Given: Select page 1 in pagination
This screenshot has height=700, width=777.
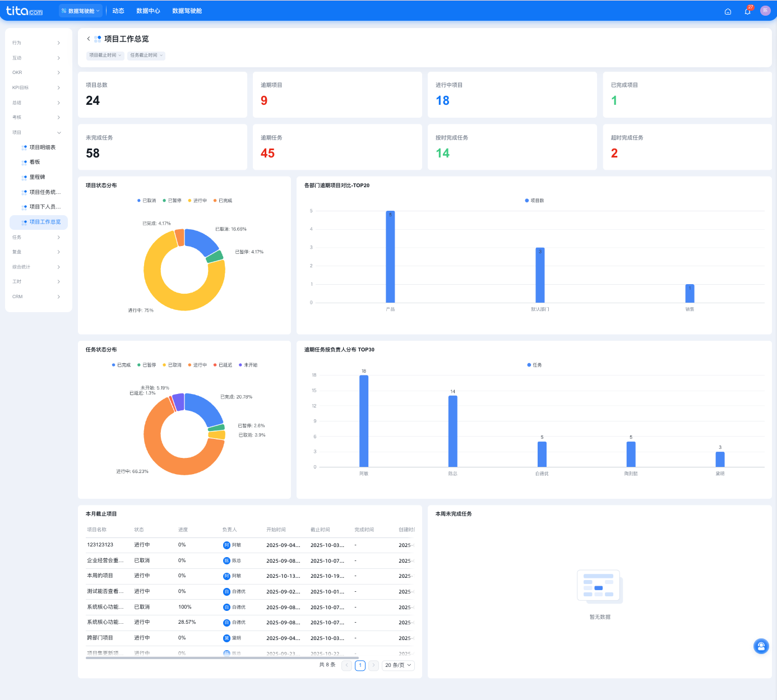Looking at the screenshot, I should click(360, 665).
